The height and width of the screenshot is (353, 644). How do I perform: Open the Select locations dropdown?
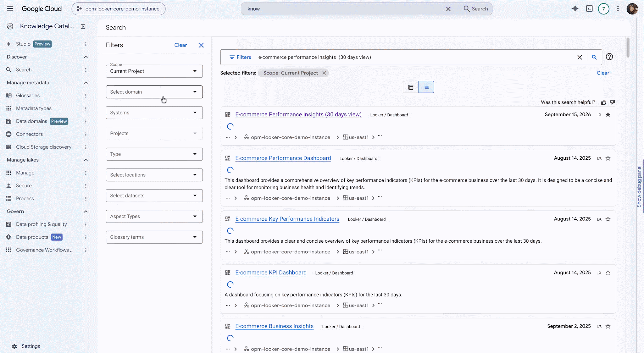154,175
